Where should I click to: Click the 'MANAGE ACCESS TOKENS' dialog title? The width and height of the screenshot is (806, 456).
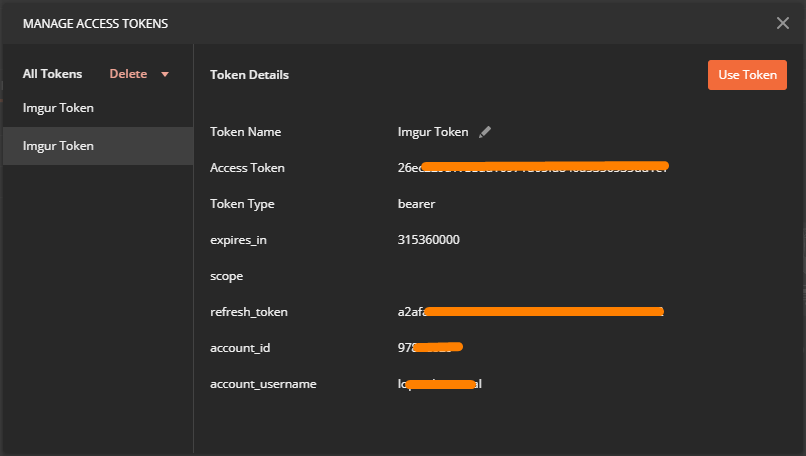coord(96,24)
